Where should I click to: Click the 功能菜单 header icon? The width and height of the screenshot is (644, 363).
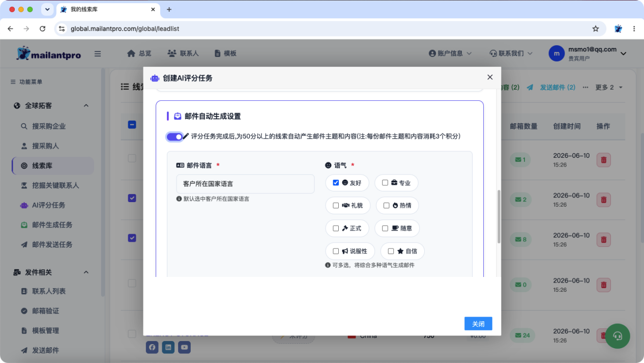click(13, 82)
